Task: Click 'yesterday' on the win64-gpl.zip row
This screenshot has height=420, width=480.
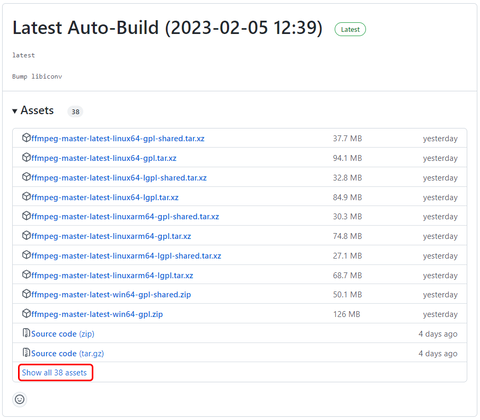Action: pos(440,315)
